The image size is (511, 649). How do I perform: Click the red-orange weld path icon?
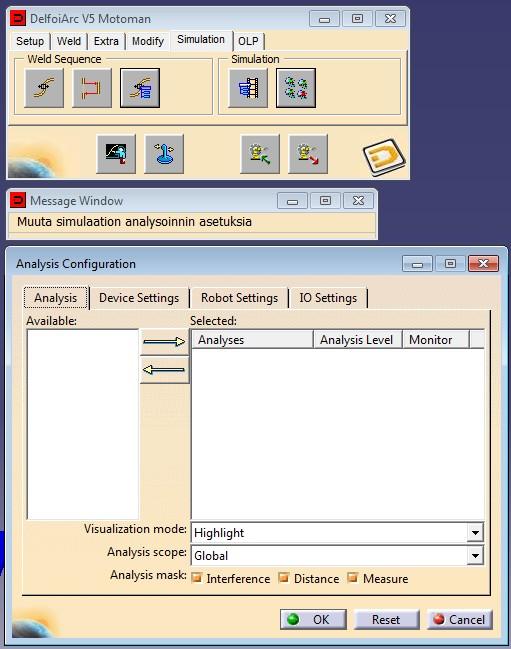(x=92, y=88)
